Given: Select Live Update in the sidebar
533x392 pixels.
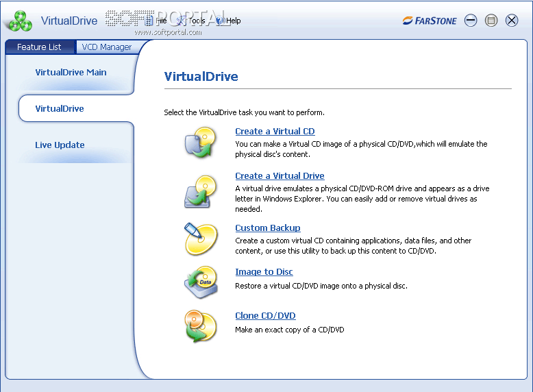Looking at the screenshot, I should pyautogui.click(x=60, y=145).
